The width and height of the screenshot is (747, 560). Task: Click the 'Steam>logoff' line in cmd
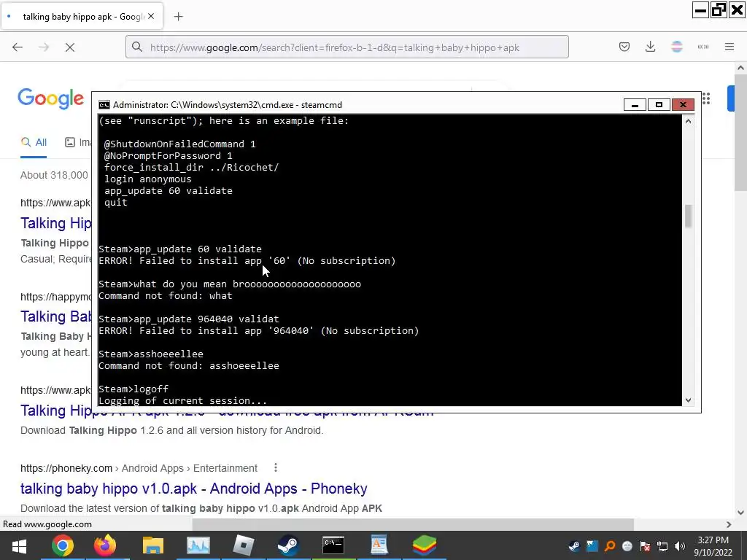coord(133,389)
